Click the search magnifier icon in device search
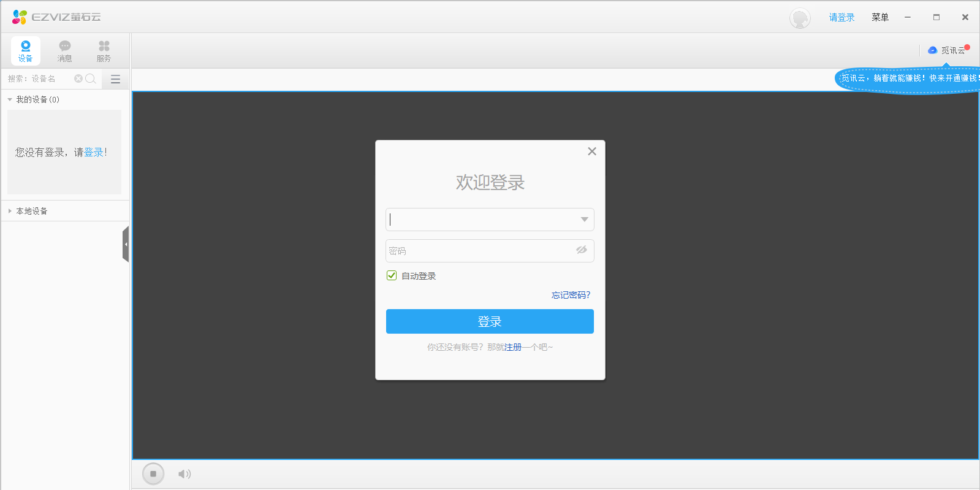980x490 pixels. tap(91, 78)
